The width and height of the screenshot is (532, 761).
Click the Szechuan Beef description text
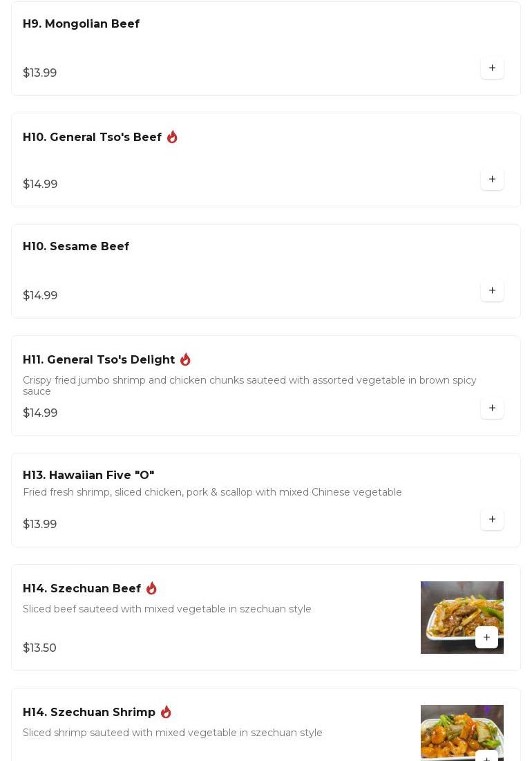(x=167, y=609)
